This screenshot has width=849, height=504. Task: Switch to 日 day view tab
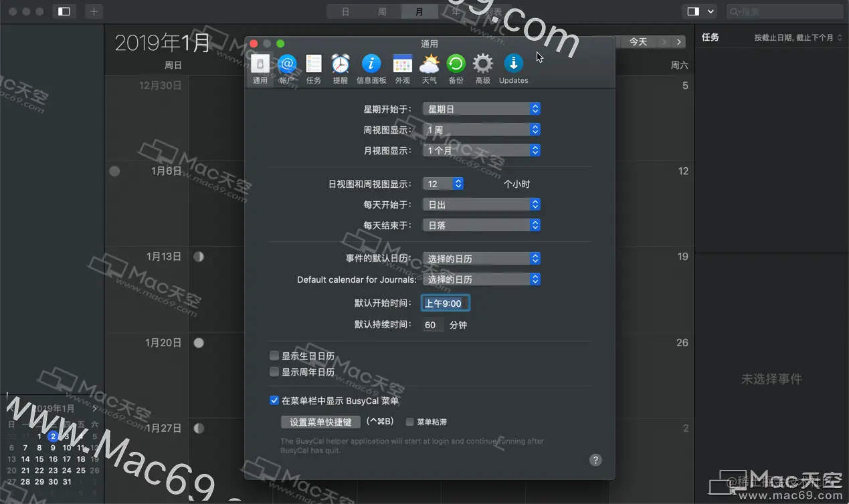[x=345, y=12]
